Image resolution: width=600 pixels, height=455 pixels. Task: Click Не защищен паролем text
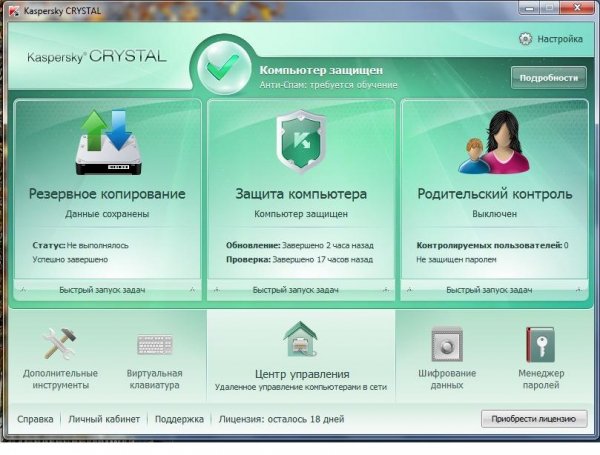click(x=456, y=259)
